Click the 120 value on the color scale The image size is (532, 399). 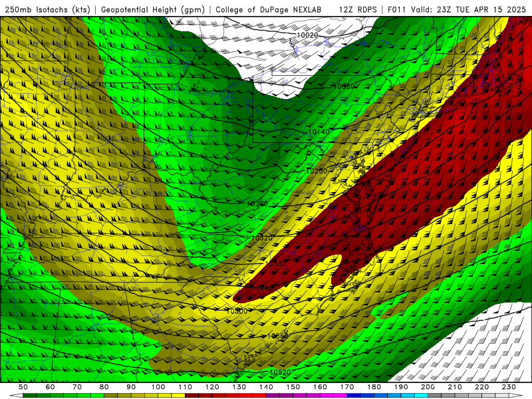pyautogui.click(x=212, y=387)
